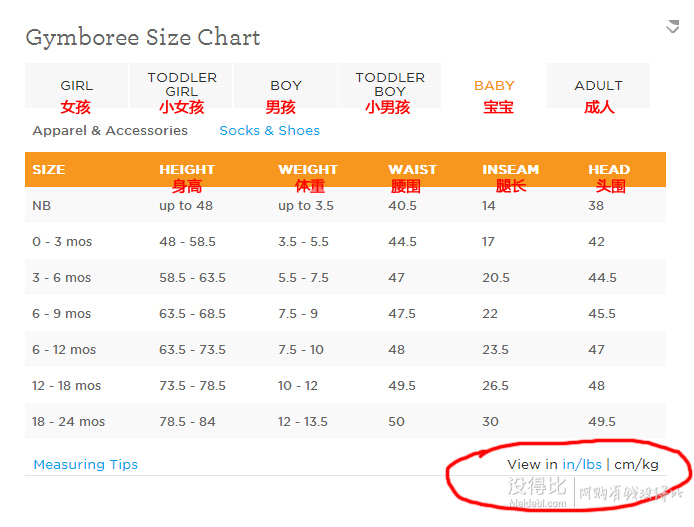This screenshot has width=694, height=527.
Task: Open the Measuring Tips link
Action: (x=86, y=464)
